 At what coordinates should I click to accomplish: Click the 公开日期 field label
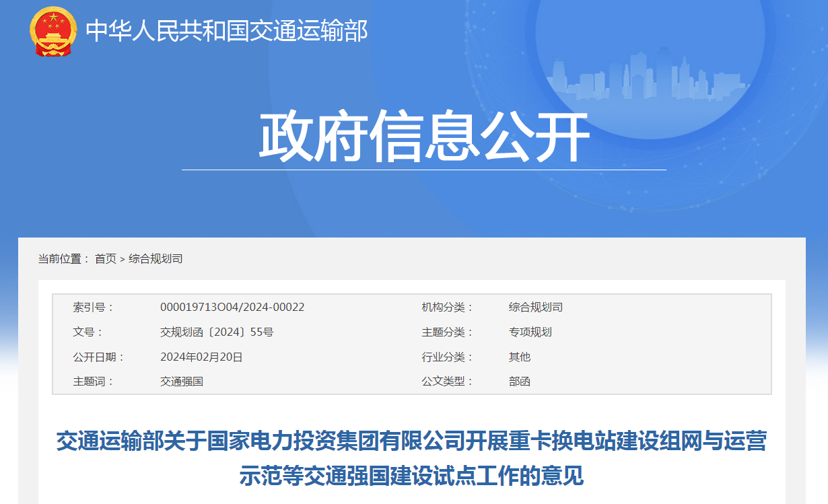click(98, 357)
